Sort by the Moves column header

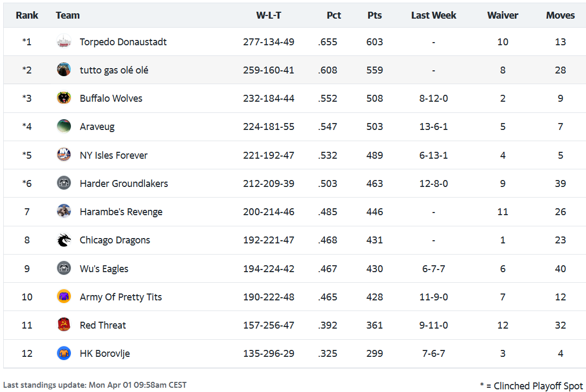[x=560, y=15]
